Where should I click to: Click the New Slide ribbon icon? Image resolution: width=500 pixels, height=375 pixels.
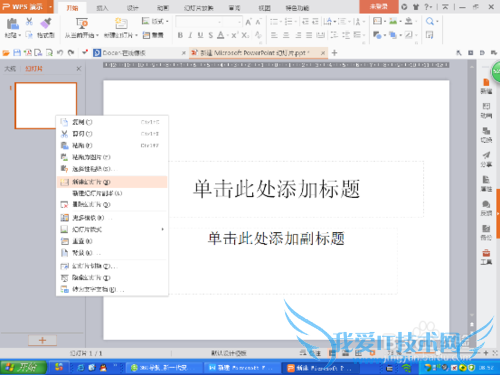click(x=121, y=24)
